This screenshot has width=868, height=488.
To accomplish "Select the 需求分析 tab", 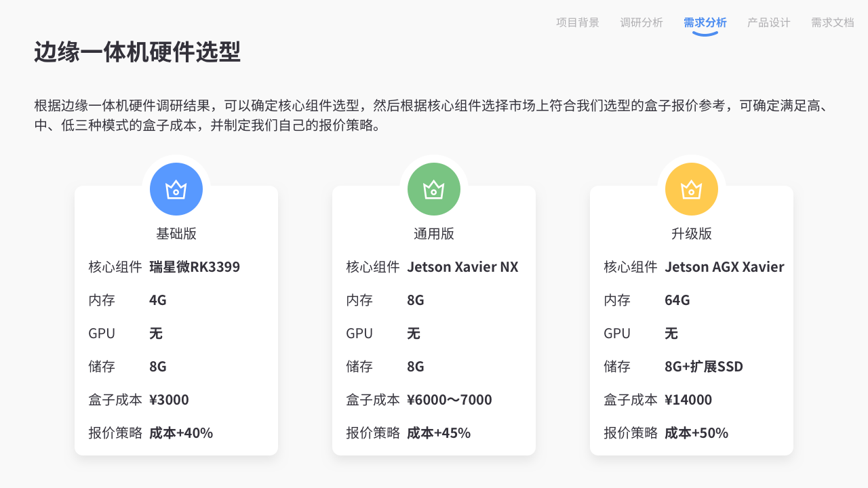I will pyautogui.click(x=705, y=22).
